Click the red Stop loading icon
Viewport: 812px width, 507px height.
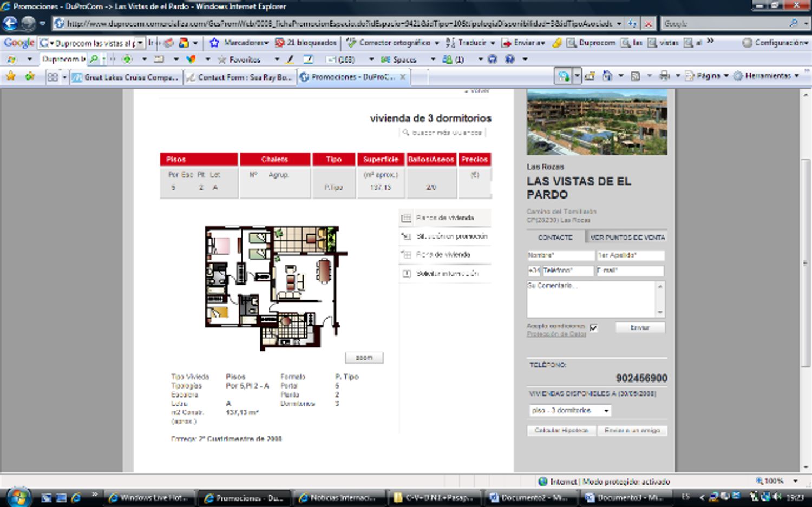pyautogui.click(x=648, y=23)
